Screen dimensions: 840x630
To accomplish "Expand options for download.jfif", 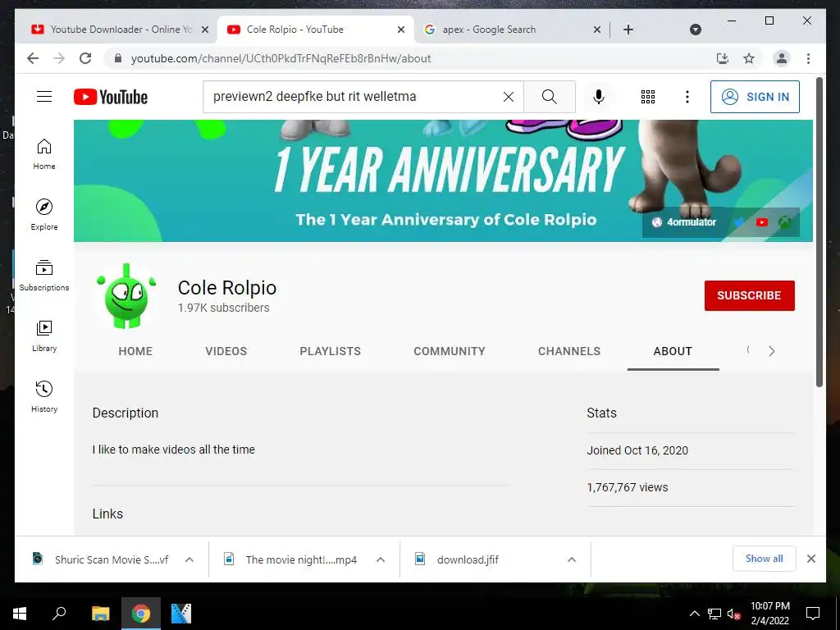I will coord(572,559).
